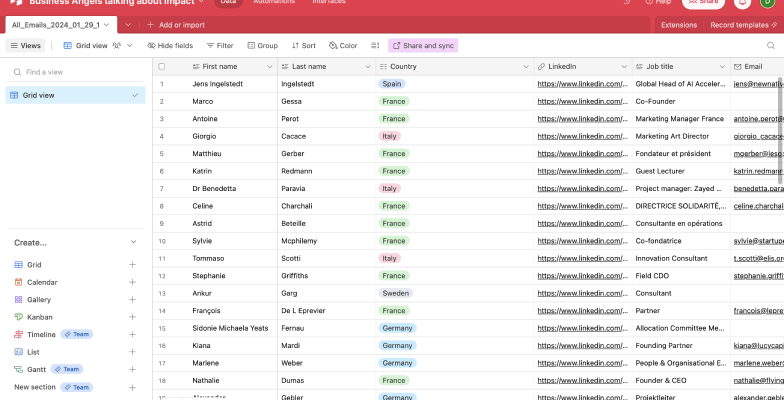Create a new Timeline view

point(132,335)
